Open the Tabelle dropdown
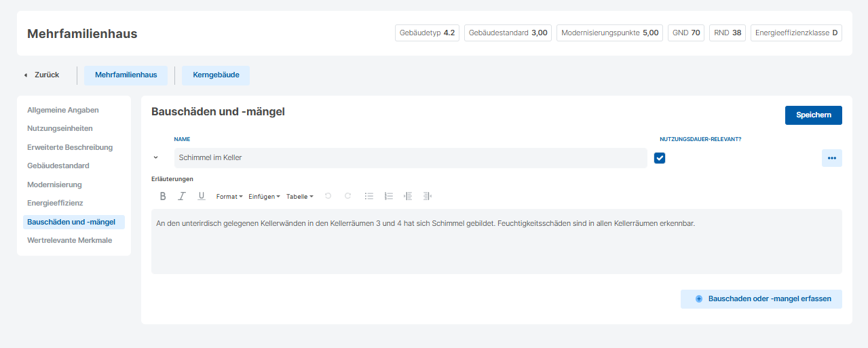 pyautogui.click(x=299, y=197)
